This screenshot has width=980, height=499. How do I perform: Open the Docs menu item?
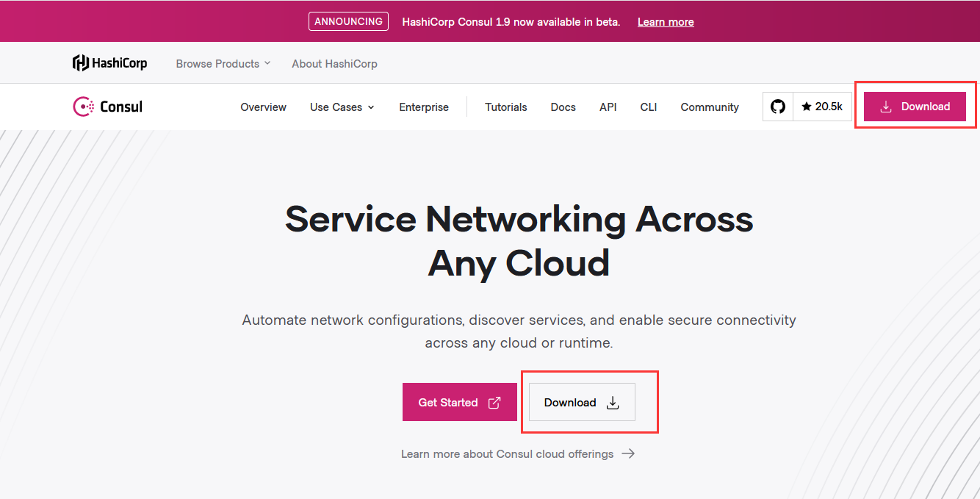pyautogui.click(x=563, y=107)
